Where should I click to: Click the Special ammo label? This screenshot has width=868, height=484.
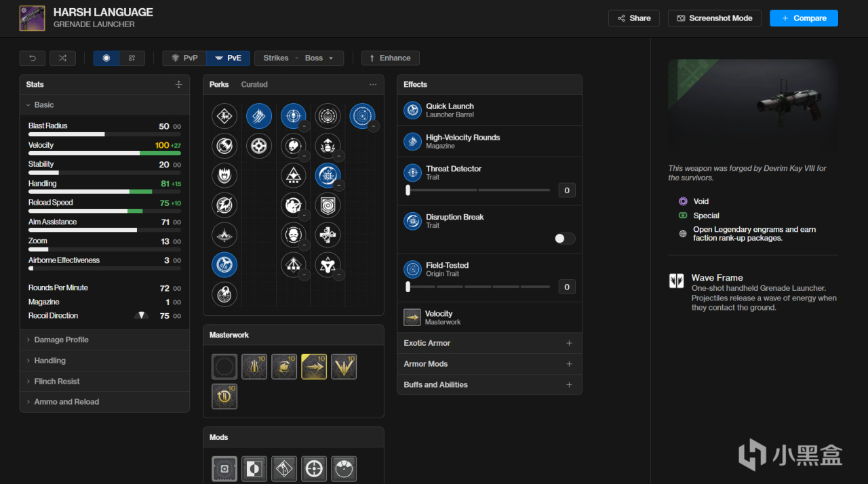[x=706, y=216]
